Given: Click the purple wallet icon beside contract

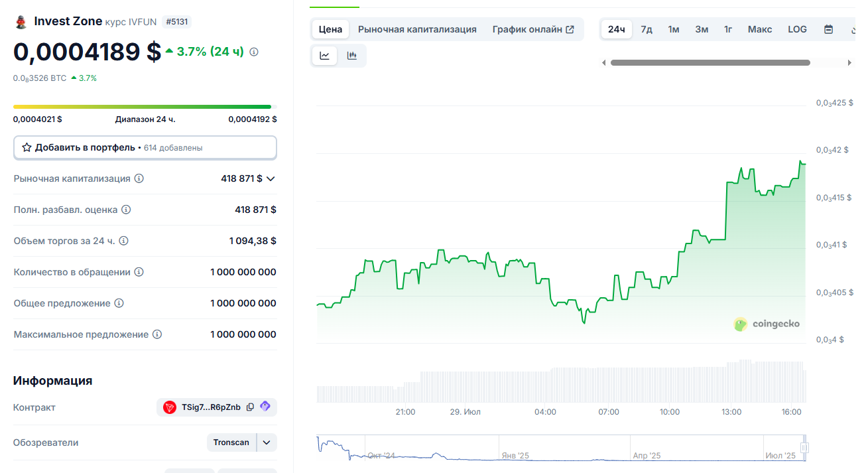Looking at the screenshot, I should pyautogui.click(x=265, y=407).
